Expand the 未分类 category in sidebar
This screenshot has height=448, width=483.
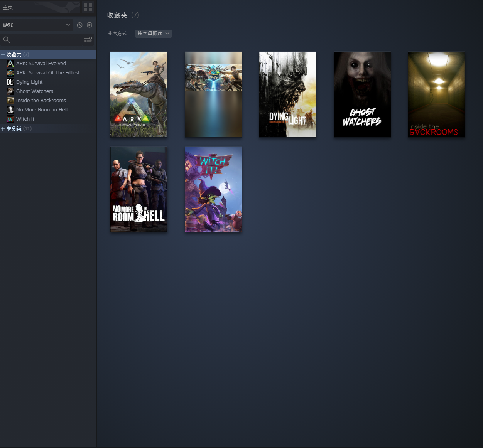point(3,129)
